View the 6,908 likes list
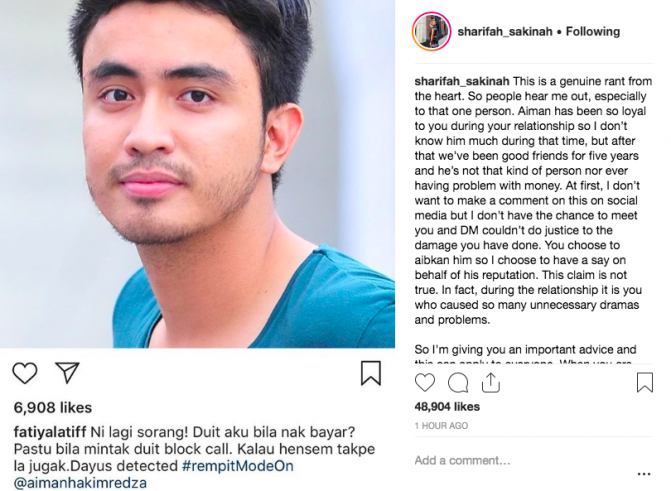671x491 pixels. click(53, 408)
